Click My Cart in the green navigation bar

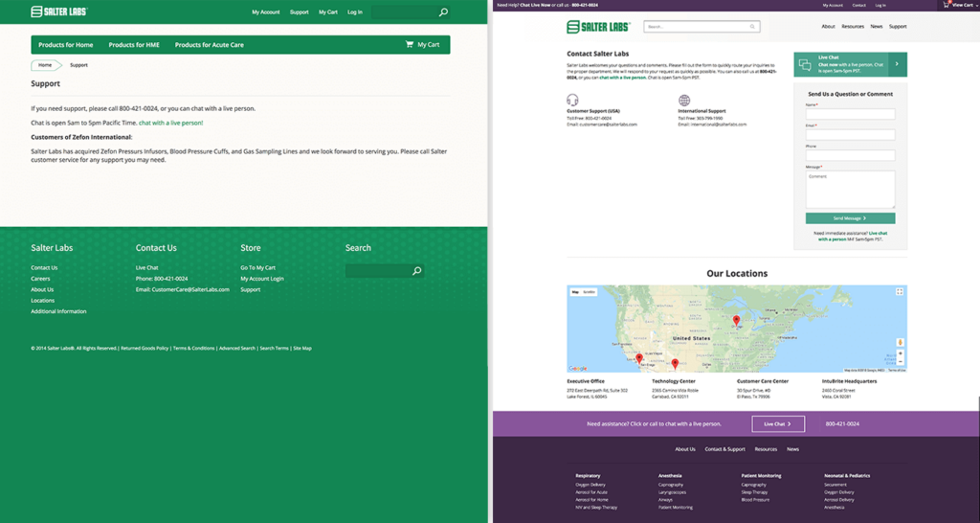[x=428, y=45]
